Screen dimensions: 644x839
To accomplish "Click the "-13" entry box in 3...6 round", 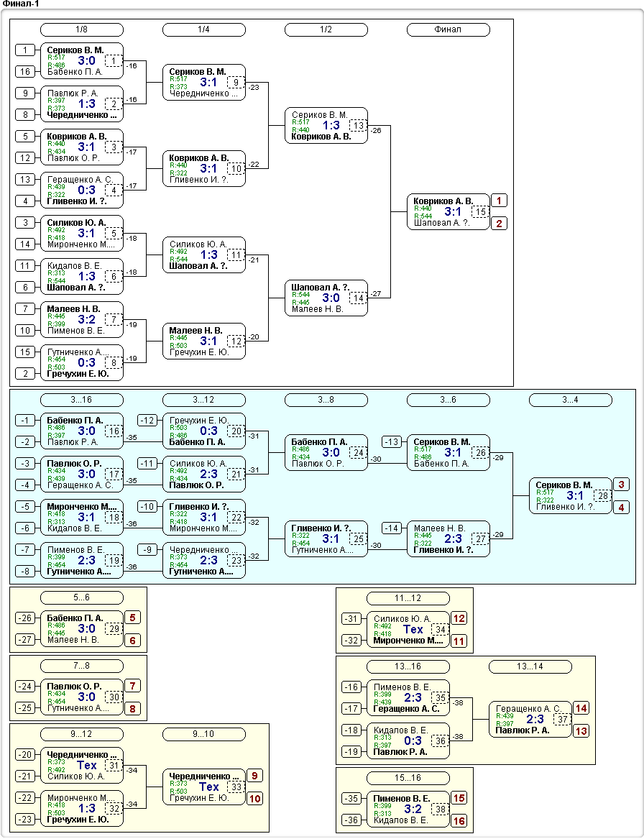I will click(392, 442).
